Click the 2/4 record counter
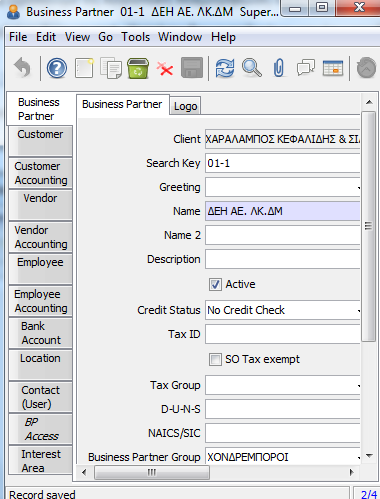This screenshot has width=380, height=499. [368, 494]
